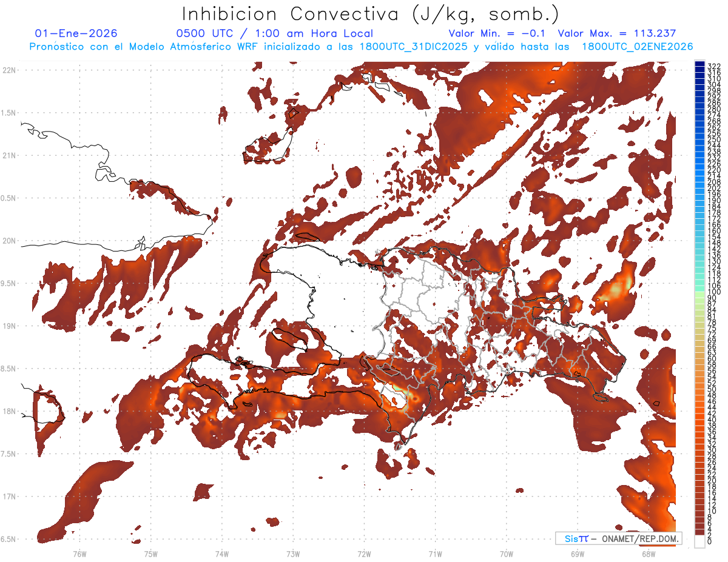Image resolution: width=728 pixels, height=562 pixels.
Task: Select the "72W" longitude label
Action: [x=364, y=554]
